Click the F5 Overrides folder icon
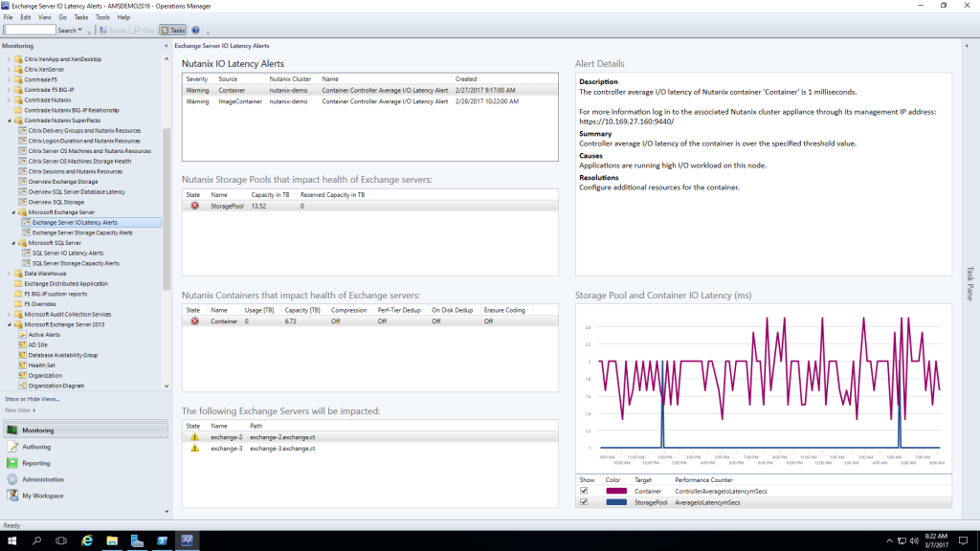 point(18,304)
